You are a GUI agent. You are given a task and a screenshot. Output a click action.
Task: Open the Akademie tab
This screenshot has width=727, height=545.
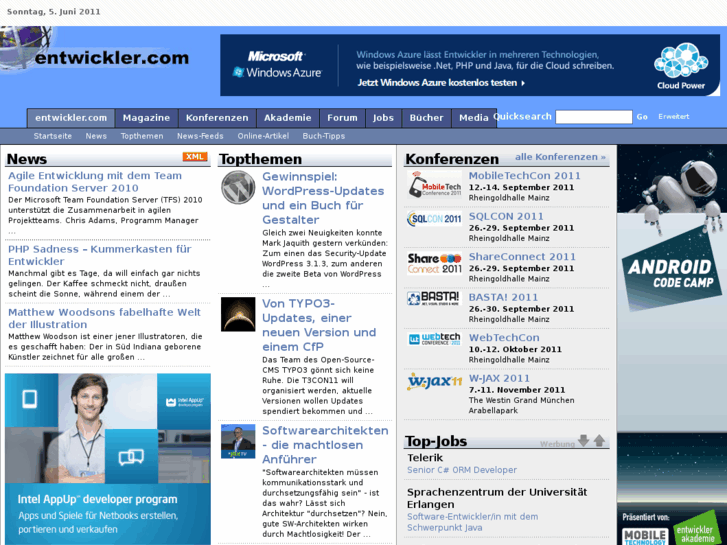coord(287,118)
